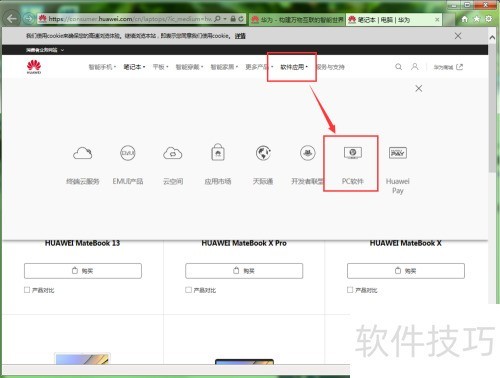The width and height of the screenshot is (500, 378).
Task: Open the 应用市场 shopping bag icon
Action: pyautogui.click(x=218, y=152)
